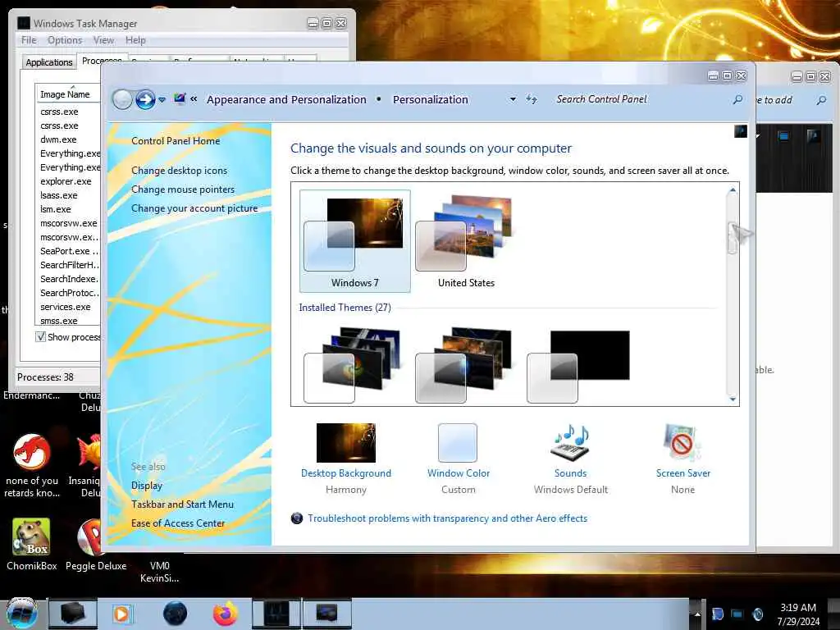The height and width of the screenshot is (630, 840).
Task: Open Firefox from the taskbar
Action: click(x=225, y=614)
